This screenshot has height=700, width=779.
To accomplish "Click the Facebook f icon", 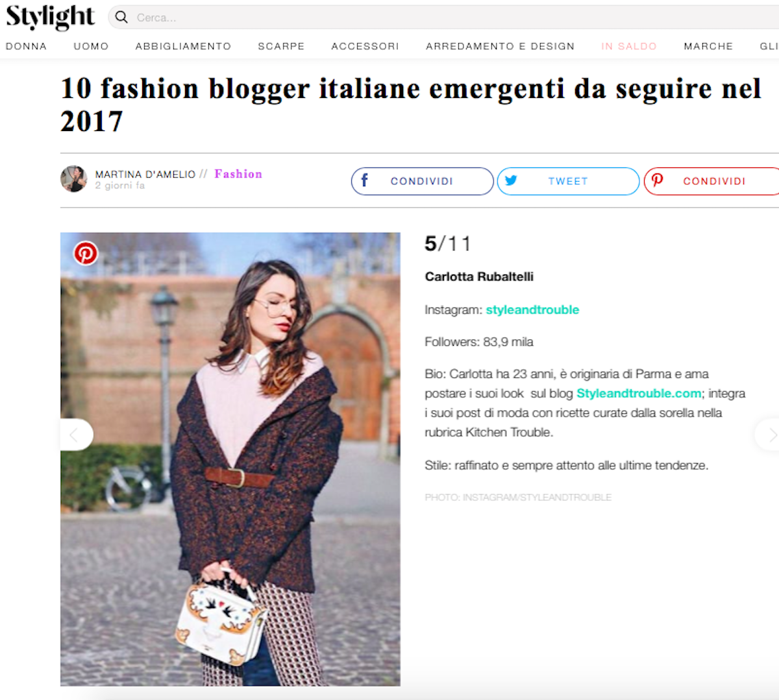I will 365,180.
